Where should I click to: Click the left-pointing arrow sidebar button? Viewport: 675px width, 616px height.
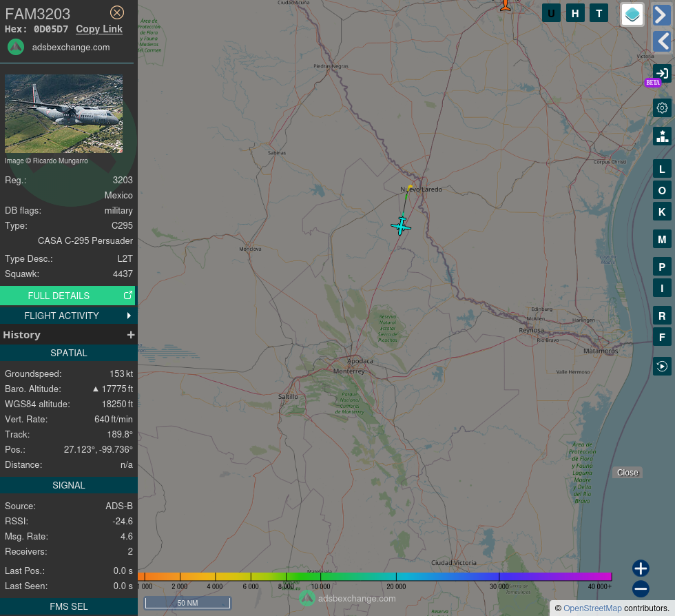point(662,42)
